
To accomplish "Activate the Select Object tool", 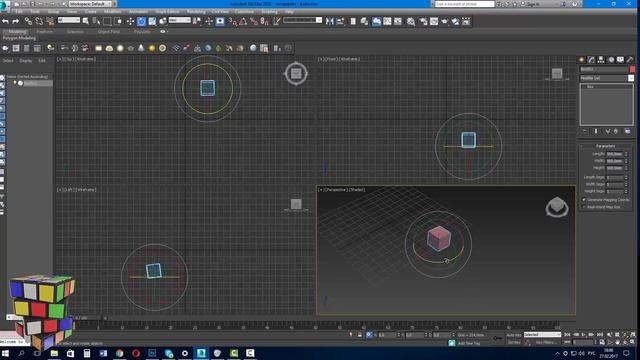I will 86,21.
